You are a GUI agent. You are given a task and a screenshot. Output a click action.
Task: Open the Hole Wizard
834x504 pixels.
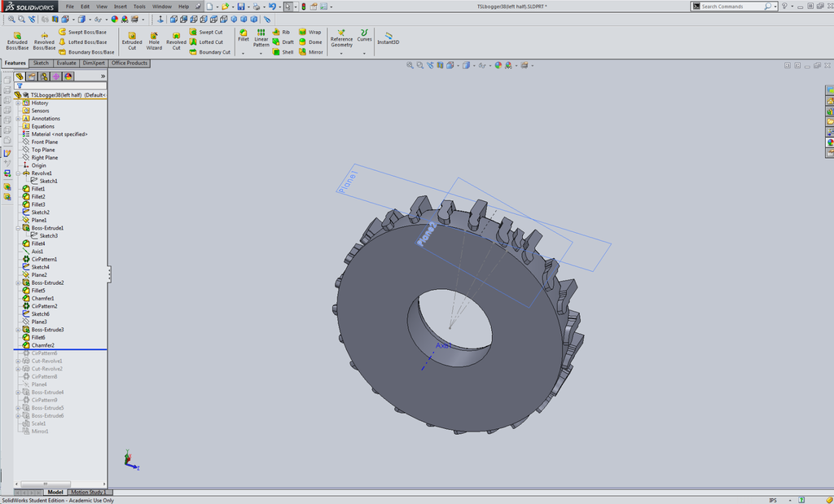pyautogui.click(x=154, y=40)
